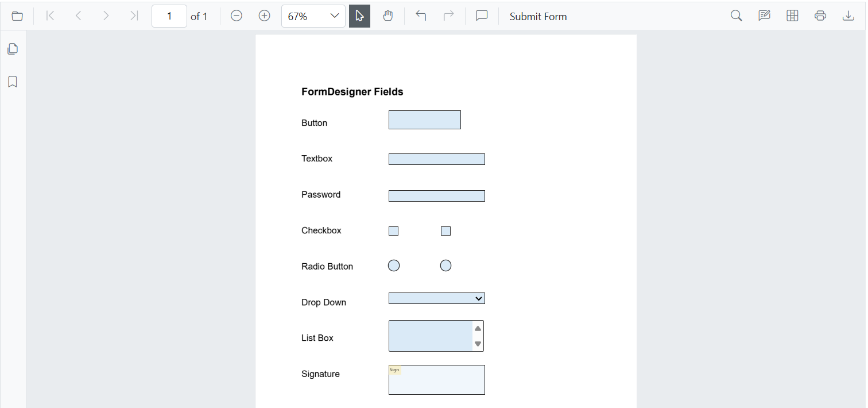
Task: Open the 67% zoom level dropdown
Action: coord(313,16)
